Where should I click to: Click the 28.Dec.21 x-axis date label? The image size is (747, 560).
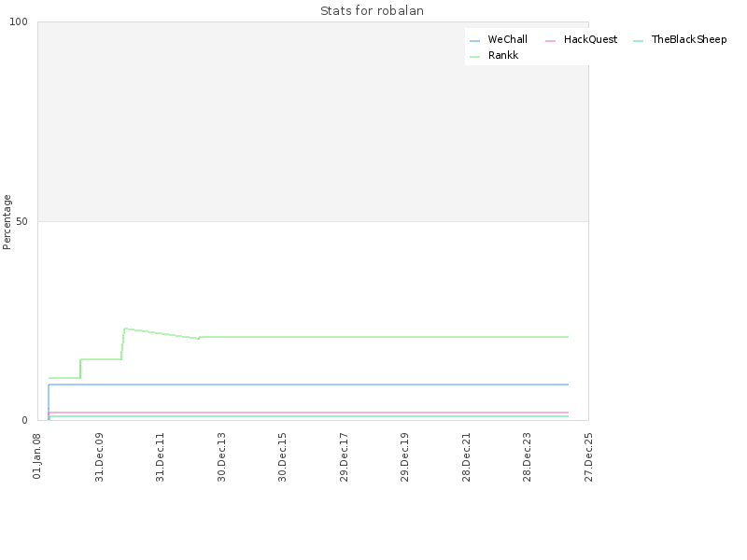tap(466, 457)
